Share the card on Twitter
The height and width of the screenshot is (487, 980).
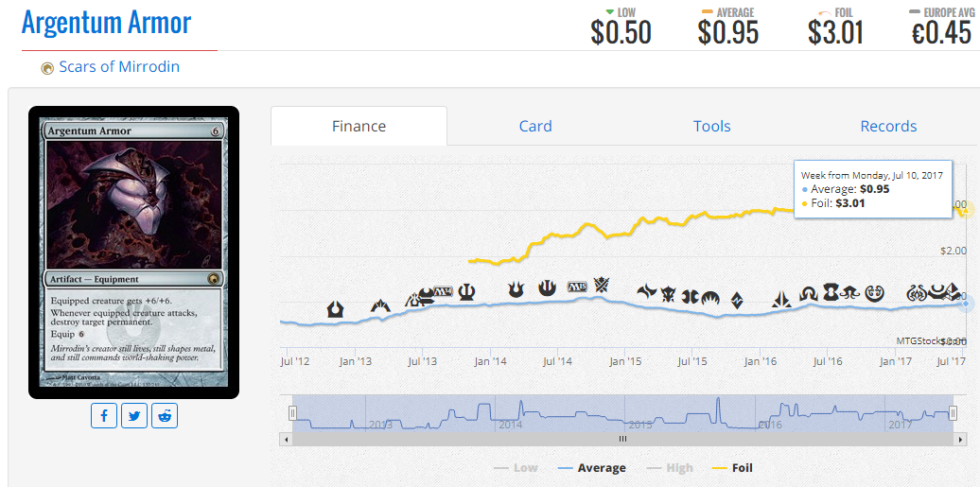click(134, 416)
